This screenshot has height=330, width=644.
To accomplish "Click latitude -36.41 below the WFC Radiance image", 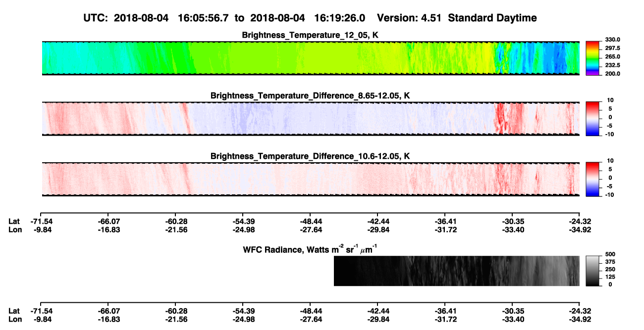I will 445,311.
